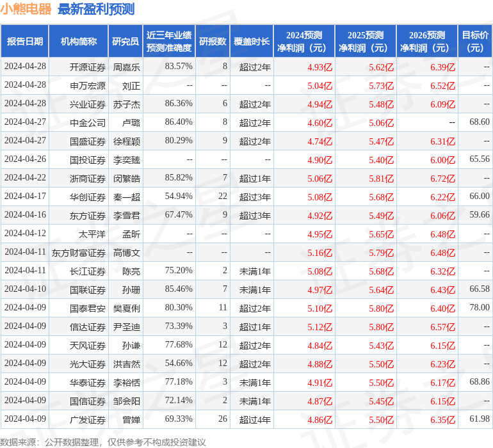
Task: Click researcher name 周嘉乐
Action: pyautogui.click(x=126, y=67)
